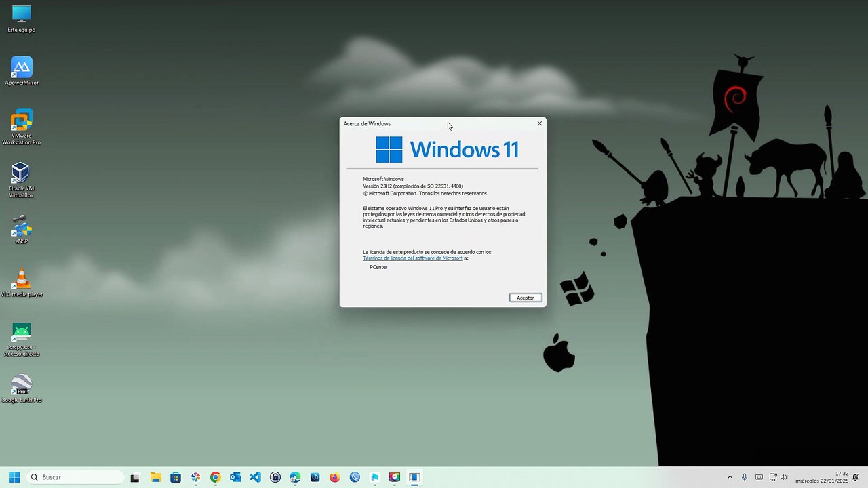Click the "PCenter" licensee name
The height and width of the screenshot is (488, 868).
[x=378, y=267]
